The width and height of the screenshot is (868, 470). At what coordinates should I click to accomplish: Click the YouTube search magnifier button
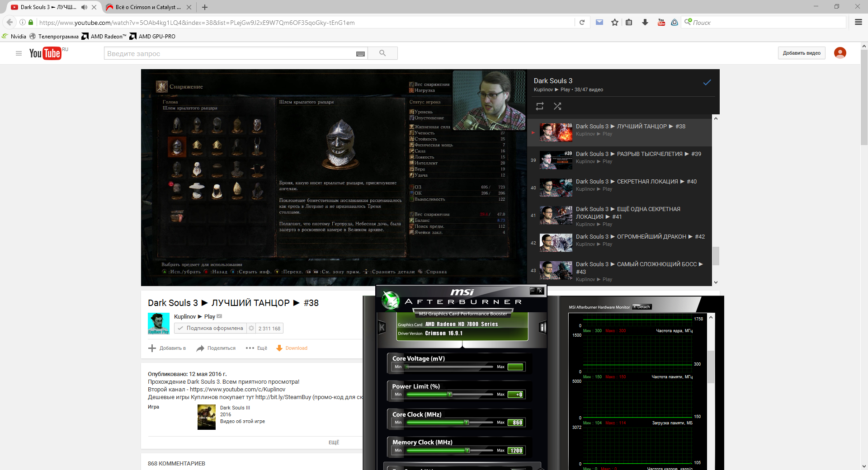point(382,53)
